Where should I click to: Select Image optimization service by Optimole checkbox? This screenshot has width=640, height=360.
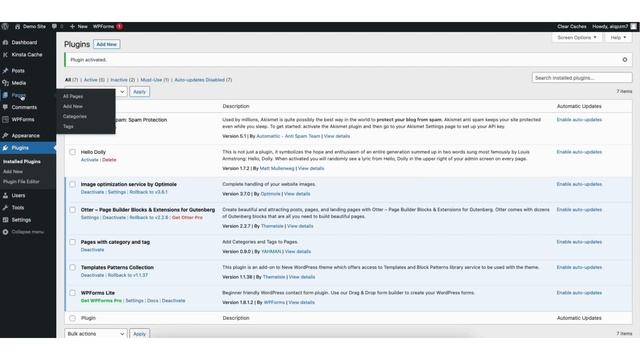pyautogui.click(x=72, y=184)
